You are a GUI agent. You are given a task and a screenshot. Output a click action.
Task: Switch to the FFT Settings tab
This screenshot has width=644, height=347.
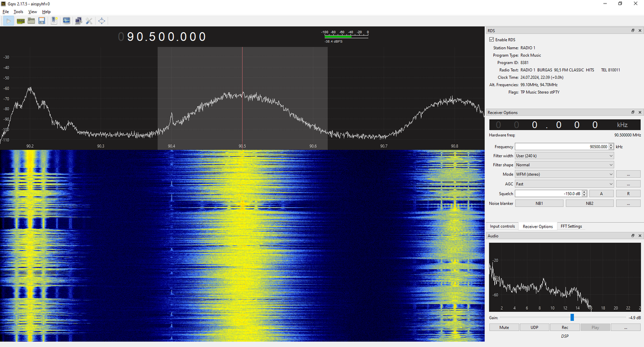click(571, 226)
